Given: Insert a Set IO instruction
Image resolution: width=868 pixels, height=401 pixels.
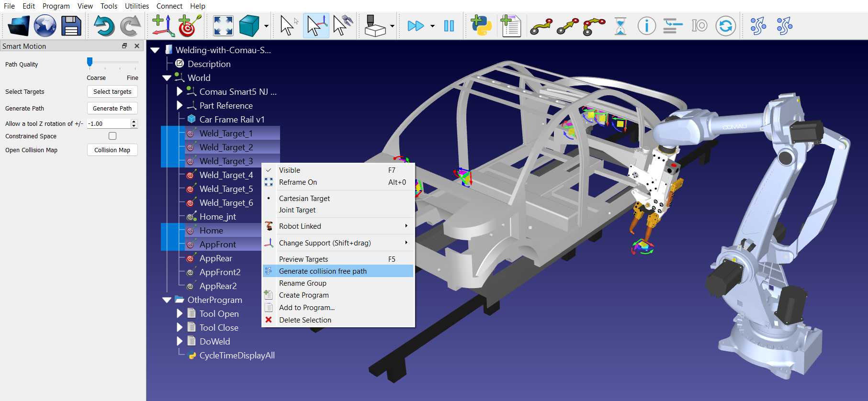Looking at the screenshot, I should 699,26.
